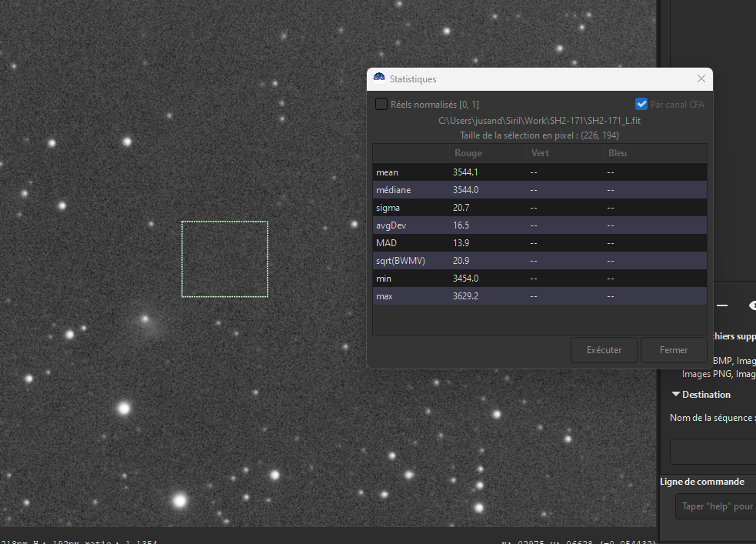
Task: Click the Statistiques window title
Action: click(x=413, y=79)
